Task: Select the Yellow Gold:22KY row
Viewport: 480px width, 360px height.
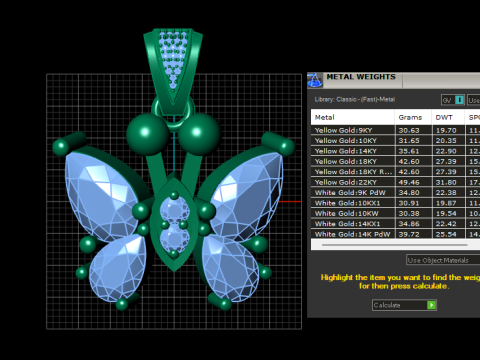Action: coord(395,182)
